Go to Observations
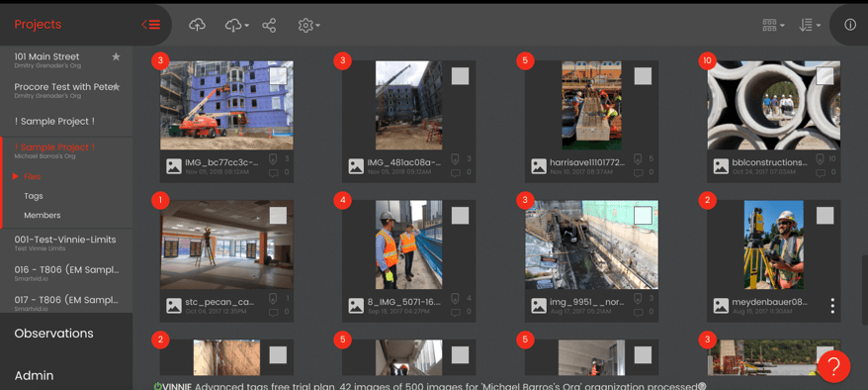This screenshot has width=868, height=390. [53, 334]
